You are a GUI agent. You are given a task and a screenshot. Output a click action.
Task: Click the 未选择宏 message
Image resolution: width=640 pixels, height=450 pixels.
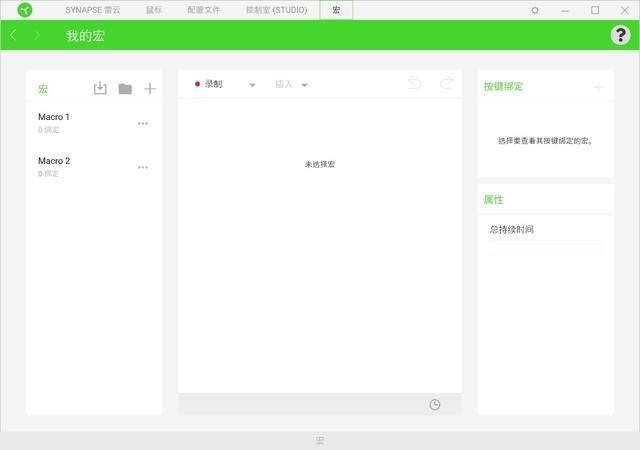[320, 164]
